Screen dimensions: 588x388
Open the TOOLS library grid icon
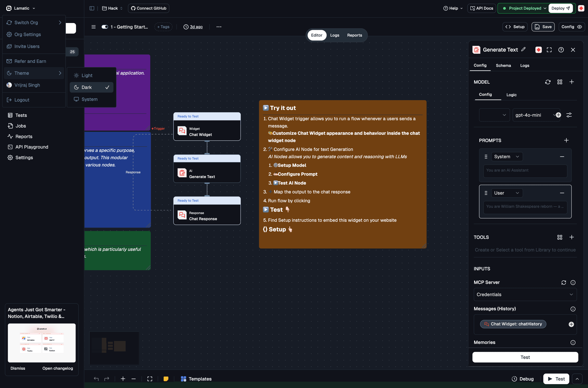point(559,237)
